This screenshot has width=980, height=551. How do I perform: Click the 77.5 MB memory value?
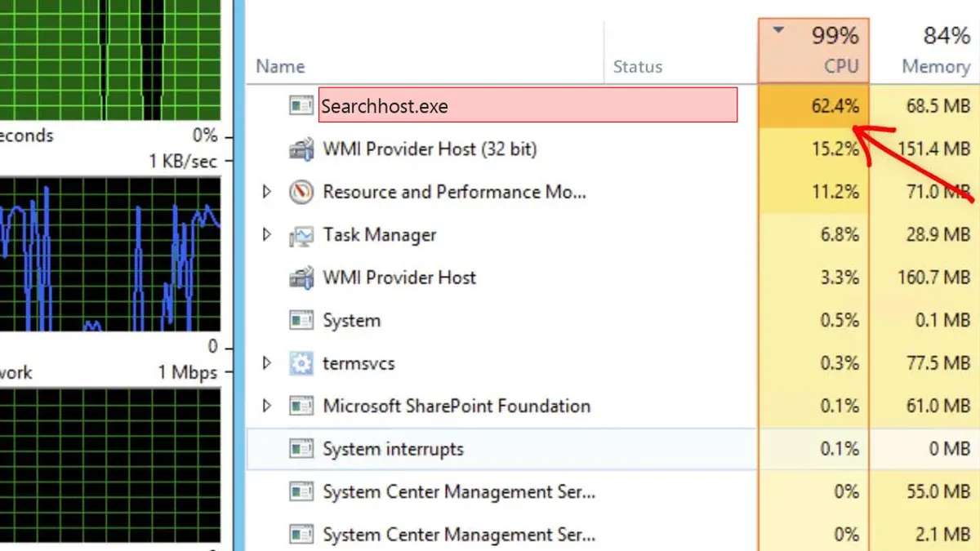click(x=938, y=363)
